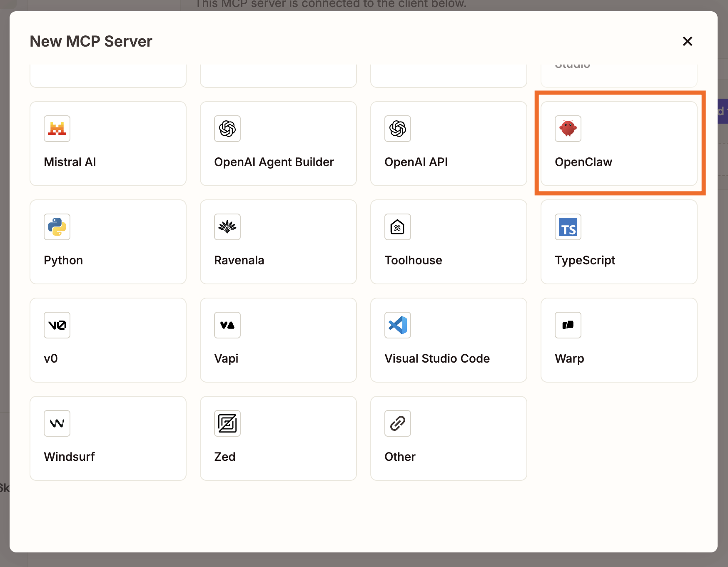Select the OpenAI API icon
The height and width of the screenshot is (567, 728).
pyautogui.click(x=397, y=129)
